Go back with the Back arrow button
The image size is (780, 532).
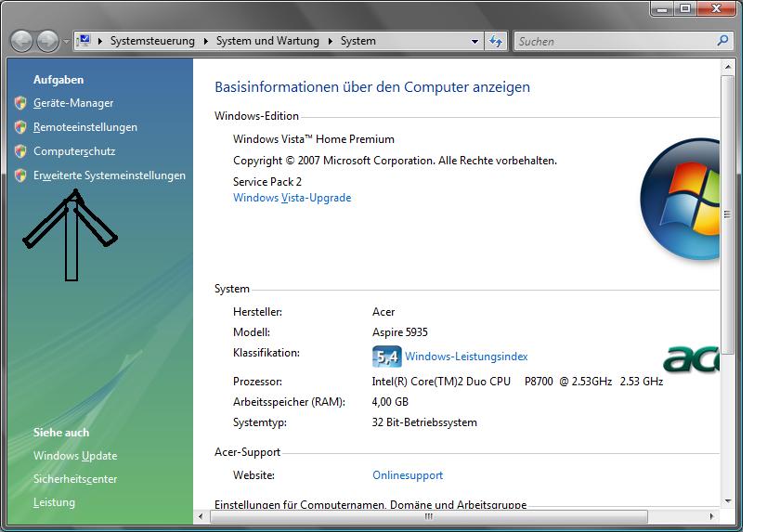click(x=22, y=41)
